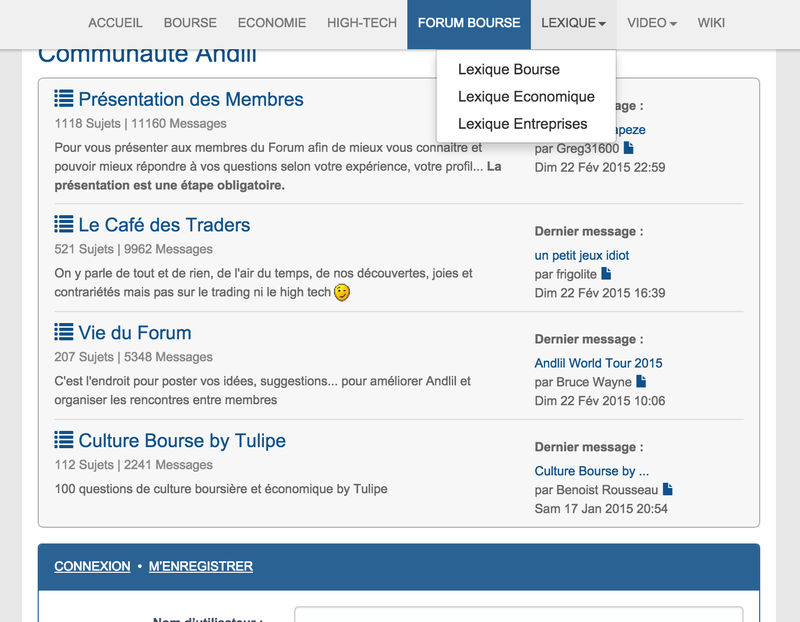Click the '521 Sujets | 9962 Messages' text
Image resolution: width=800 pixels, height=622 pixels.
coord(133,249)
